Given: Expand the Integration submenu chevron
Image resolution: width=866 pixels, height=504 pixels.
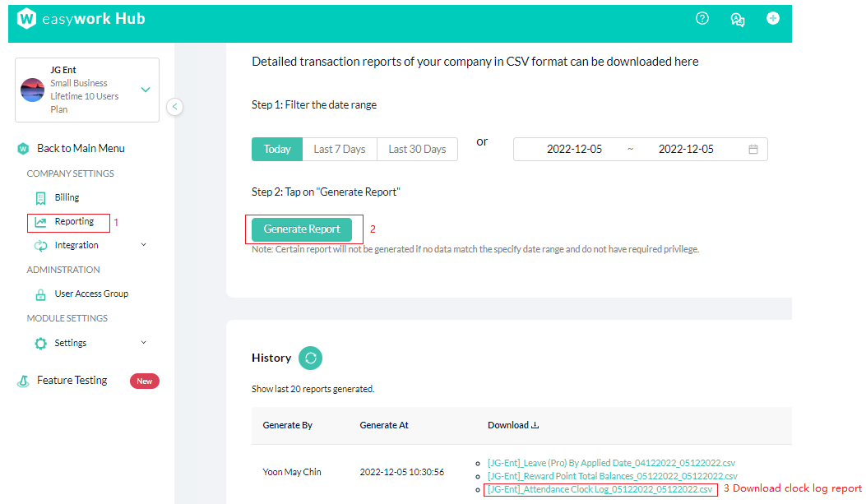Looking at the screenshot, I should 144,244.
